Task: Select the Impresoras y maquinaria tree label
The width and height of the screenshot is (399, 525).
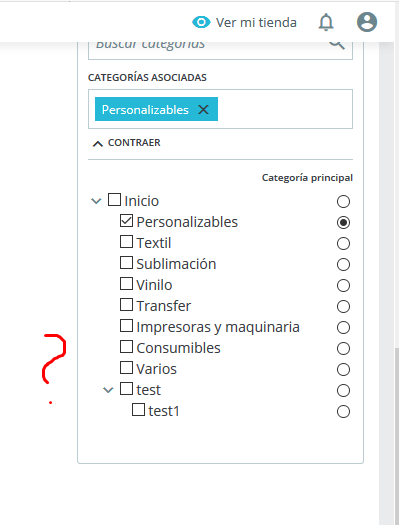Action: tap(218, 327)
